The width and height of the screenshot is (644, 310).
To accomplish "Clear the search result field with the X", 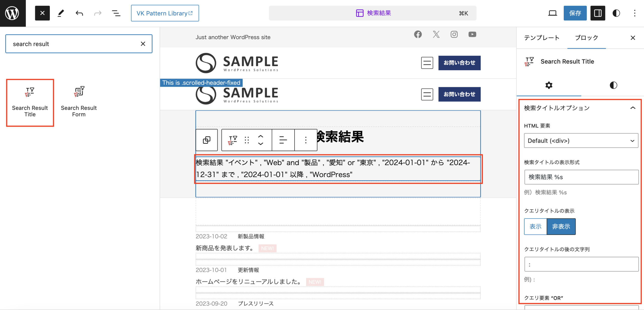I will click(143, 44).
